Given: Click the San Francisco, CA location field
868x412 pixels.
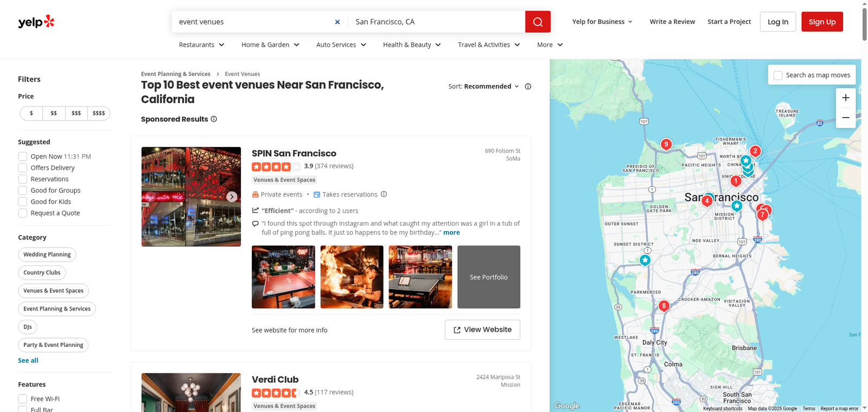Looking at the screenshot, I should (x=437, y=22).
